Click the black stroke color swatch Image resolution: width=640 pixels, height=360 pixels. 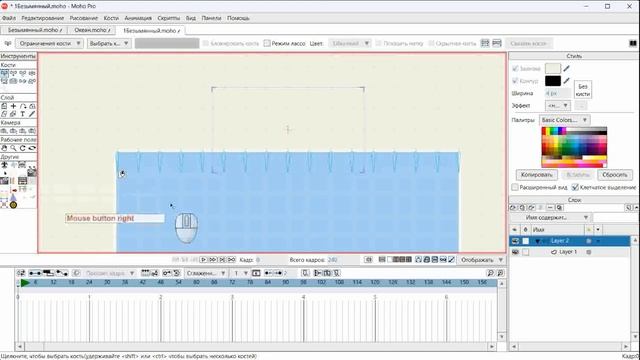553,81
